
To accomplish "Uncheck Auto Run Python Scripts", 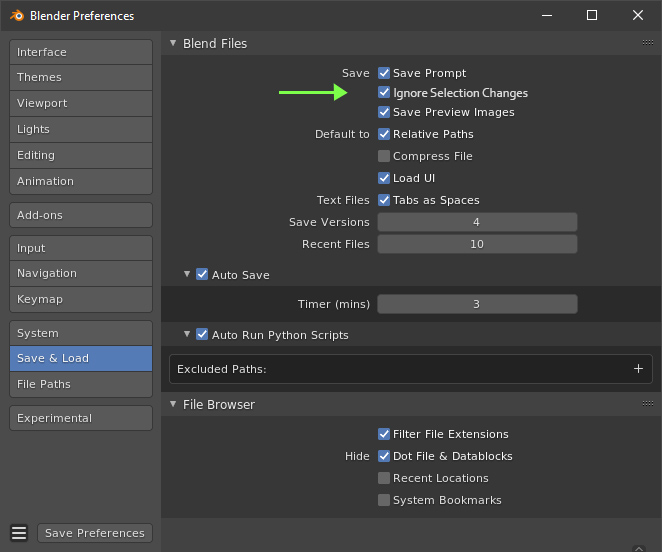I will coord(202,334).
